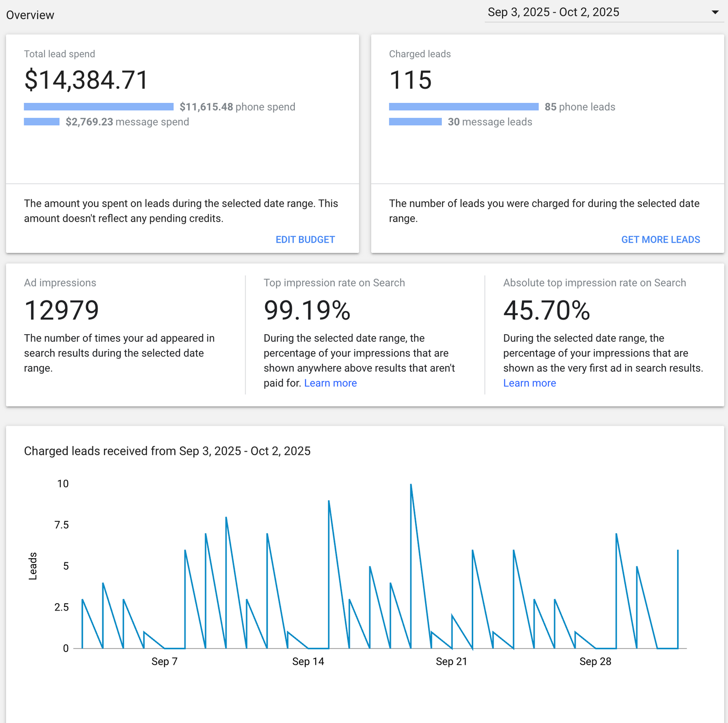Viewport: 728px width, 723px height.
Task: Open Learn more under Absolute top impression rate
Action: coord(530,383)
